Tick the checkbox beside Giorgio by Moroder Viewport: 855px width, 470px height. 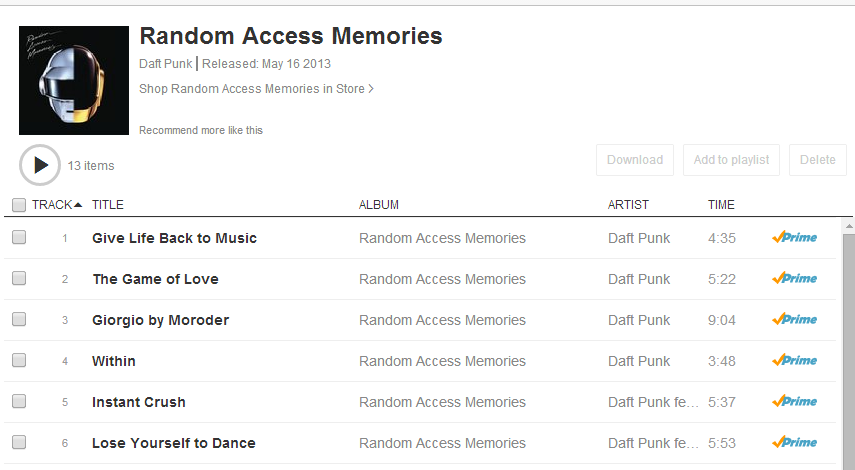19,320
